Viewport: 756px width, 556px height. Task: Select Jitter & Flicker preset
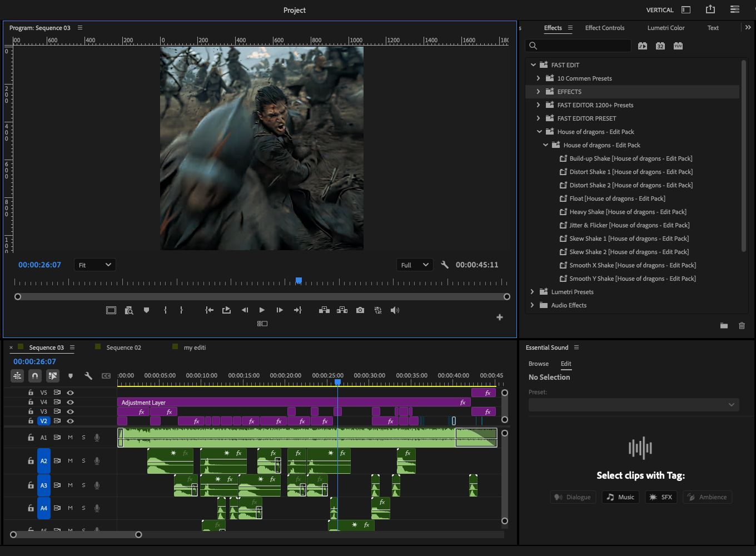pyautogui.click(x=629, y=225)
